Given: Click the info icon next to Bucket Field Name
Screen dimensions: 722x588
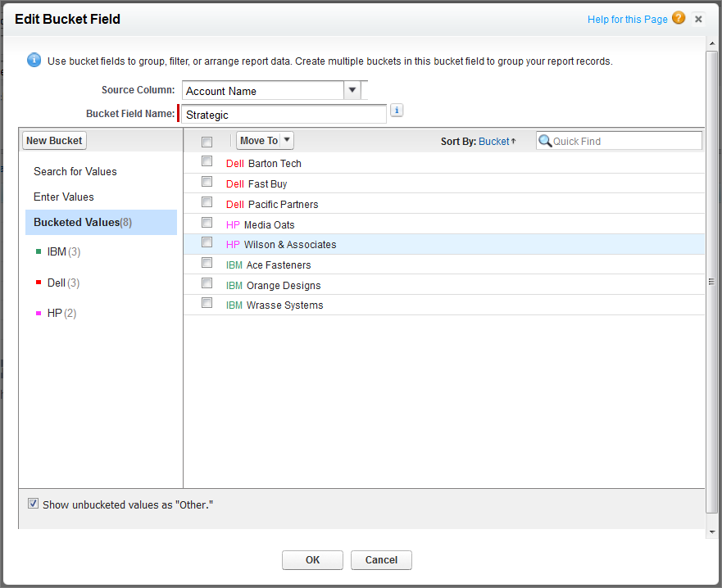Looking at the screenshot, I should 397,111.
